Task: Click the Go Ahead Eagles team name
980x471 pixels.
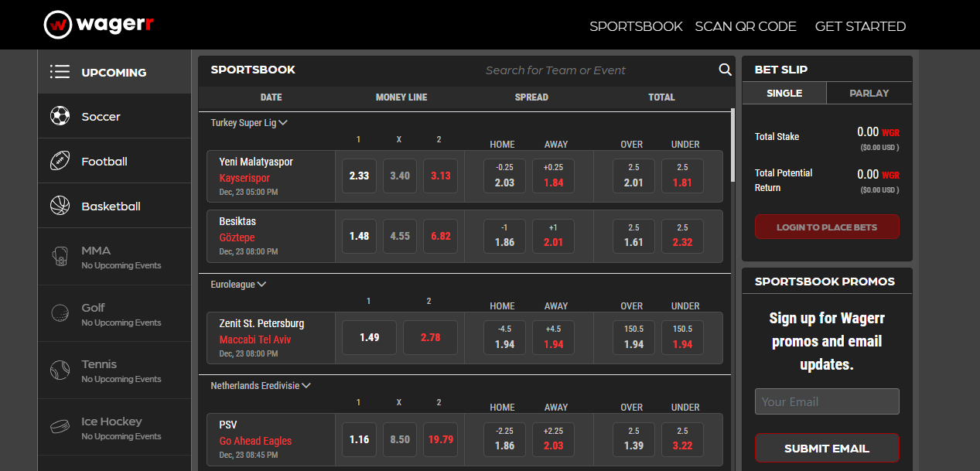Action: [255, 441]
